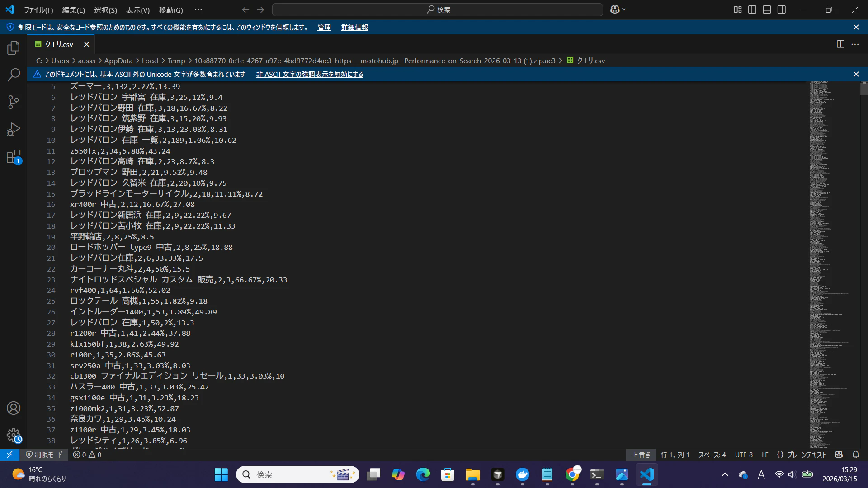The image size is (868, 488).
Task: Toggle the primary side bar
Action: click(752, 9)
